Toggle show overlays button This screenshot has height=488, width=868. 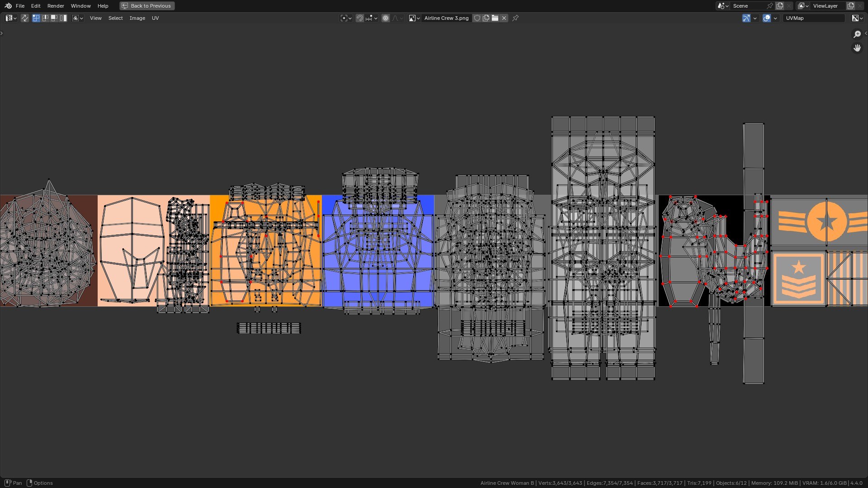(767, 18)
